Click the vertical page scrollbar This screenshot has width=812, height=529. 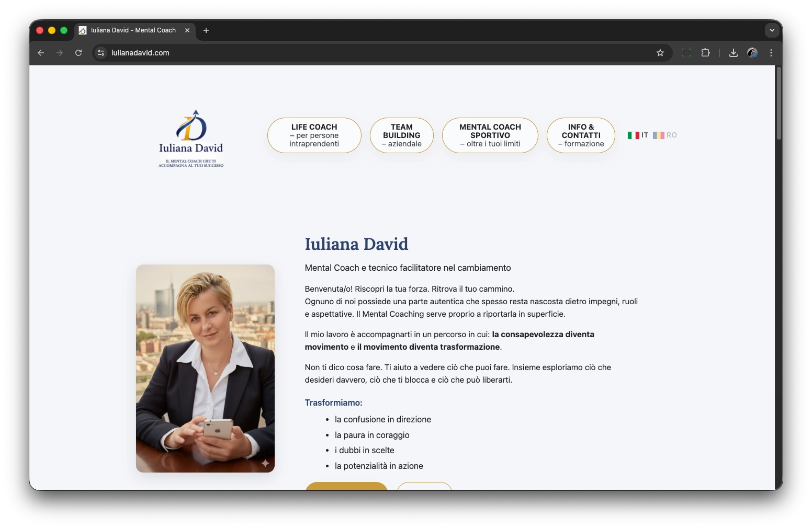click(x=779, y=105)
